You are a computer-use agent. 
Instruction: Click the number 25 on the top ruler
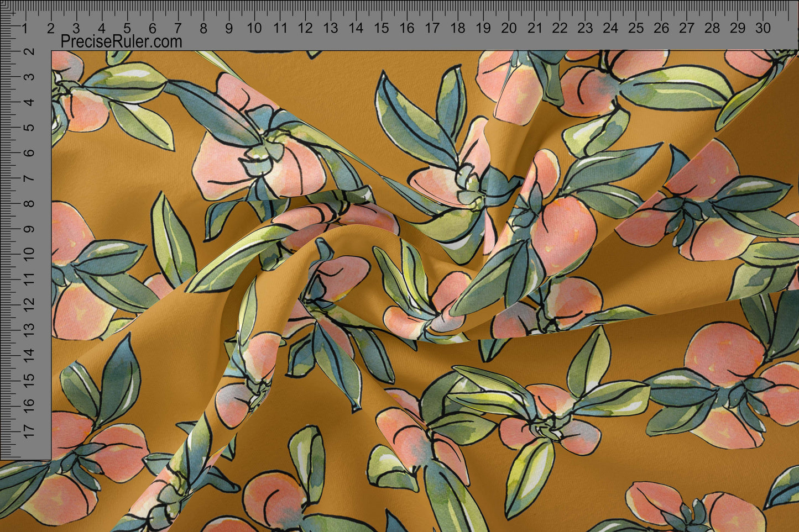pyautogui.click(x=636, y=28)
